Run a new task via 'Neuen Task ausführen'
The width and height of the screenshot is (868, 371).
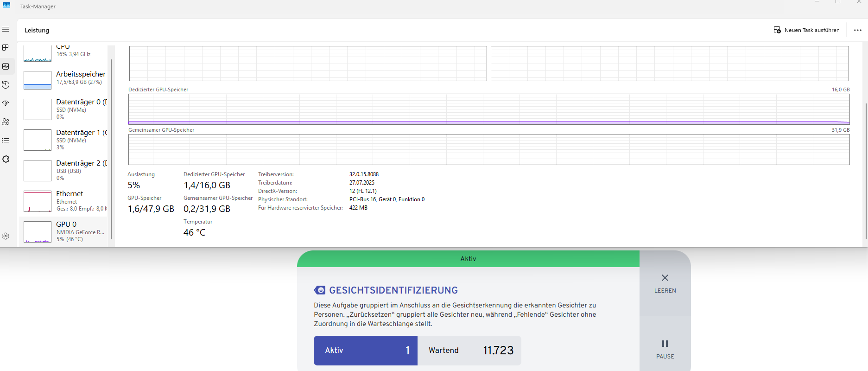point(806,30)
